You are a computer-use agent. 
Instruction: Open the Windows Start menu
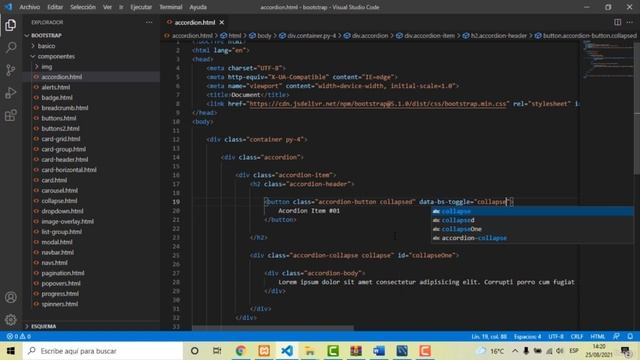point(11,351)
